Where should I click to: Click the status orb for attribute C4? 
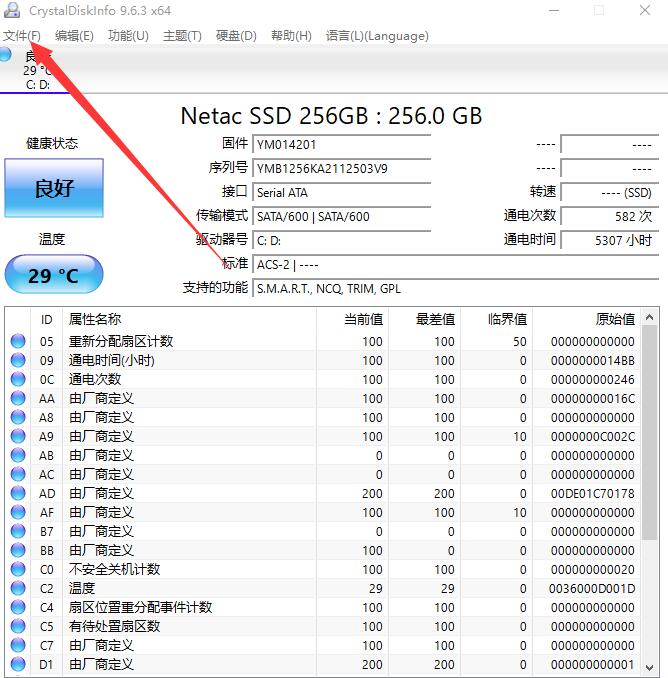pos(18,608)
